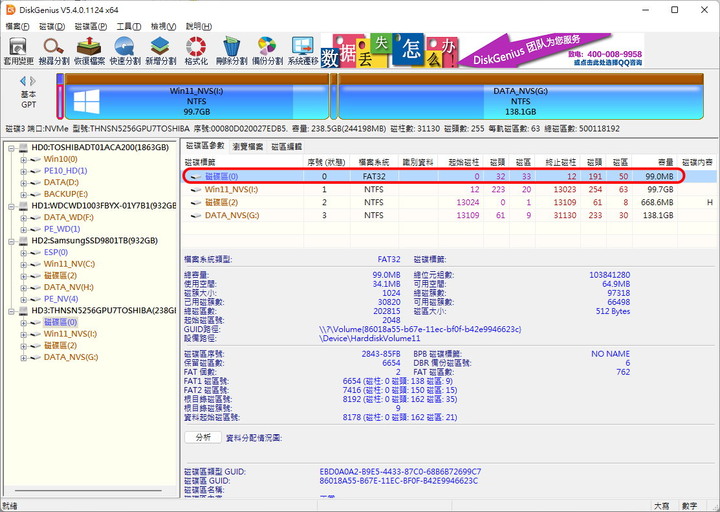This screenshot has height=512, width=720.
Task: Select ESP(0) partition in tree
Action: click(x=56, y=252)
